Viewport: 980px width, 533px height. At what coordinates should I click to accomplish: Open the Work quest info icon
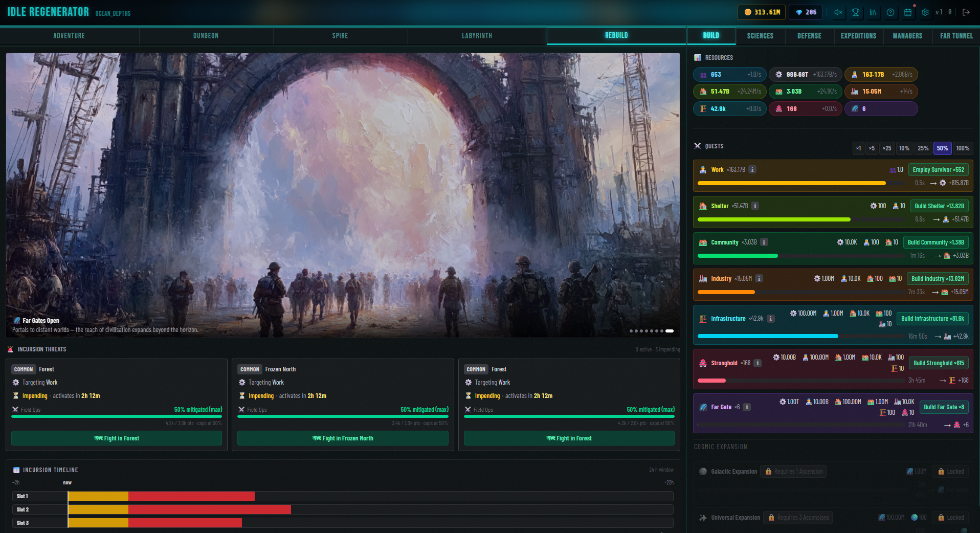pyautogui.click(x=752, y=170)
